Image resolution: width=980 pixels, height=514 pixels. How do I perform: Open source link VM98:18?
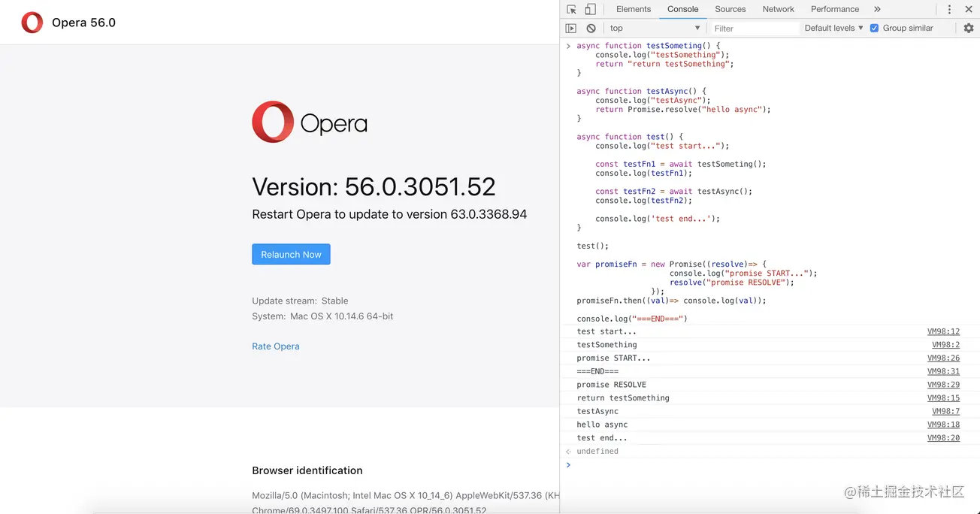pos(943,425)
